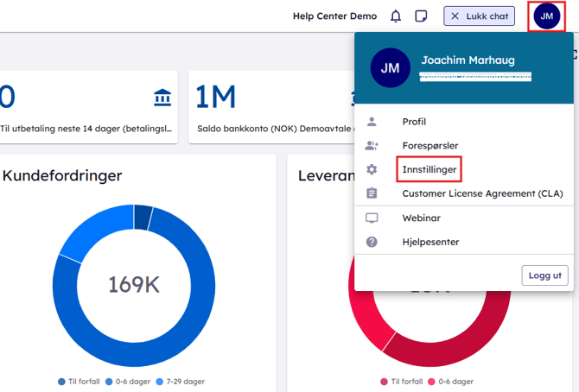Image resolution: width=579 pixels, height=392 pixels.
Task: Select Forespørsler menu entry
Action: [x=430, y=146]
